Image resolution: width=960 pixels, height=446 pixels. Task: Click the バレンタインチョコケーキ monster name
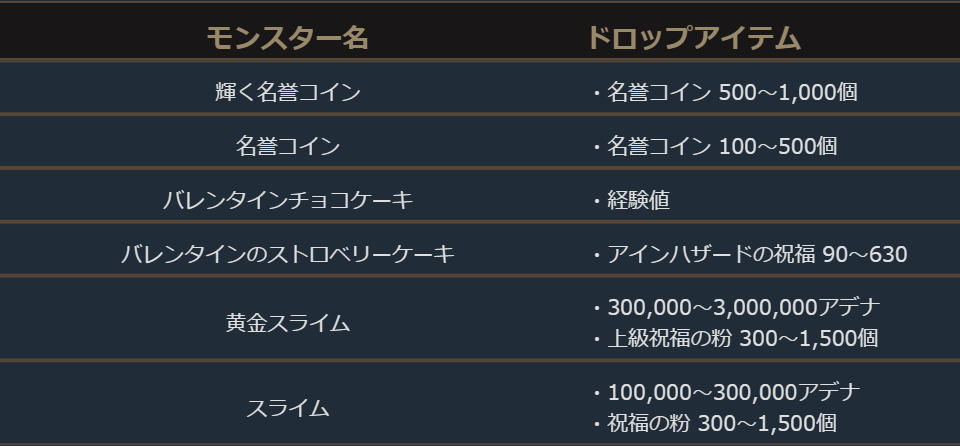tap(287, 200)
